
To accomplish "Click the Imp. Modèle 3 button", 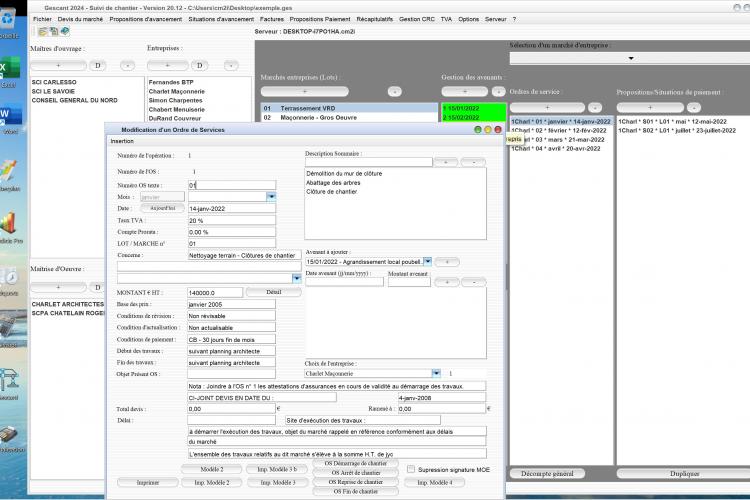I will [277, 483].
